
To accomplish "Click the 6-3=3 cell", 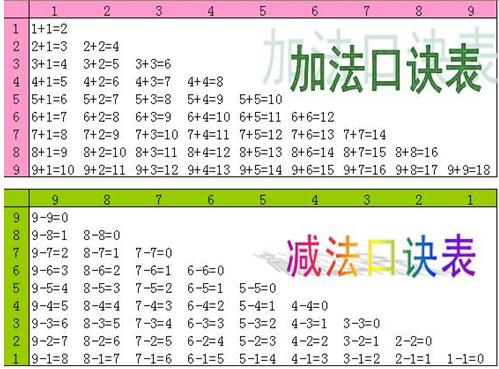I will coord(206,323).
